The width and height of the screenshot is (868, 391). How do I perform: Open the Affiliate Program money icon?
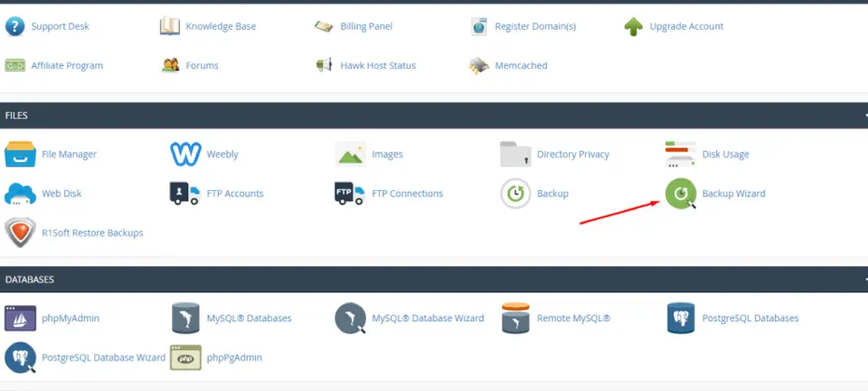click(x=15, y=65)
